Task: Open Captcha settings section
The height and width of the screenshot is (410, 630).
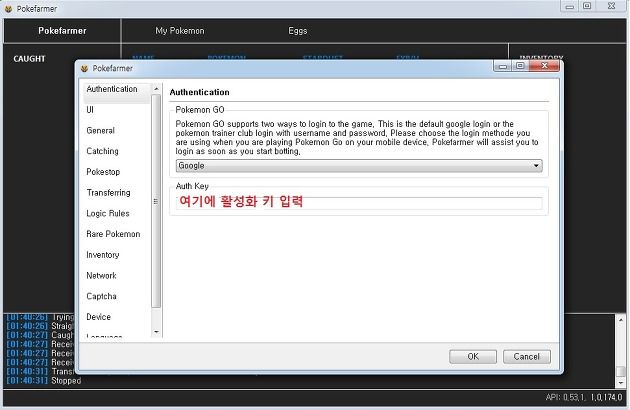Action: 101,296
